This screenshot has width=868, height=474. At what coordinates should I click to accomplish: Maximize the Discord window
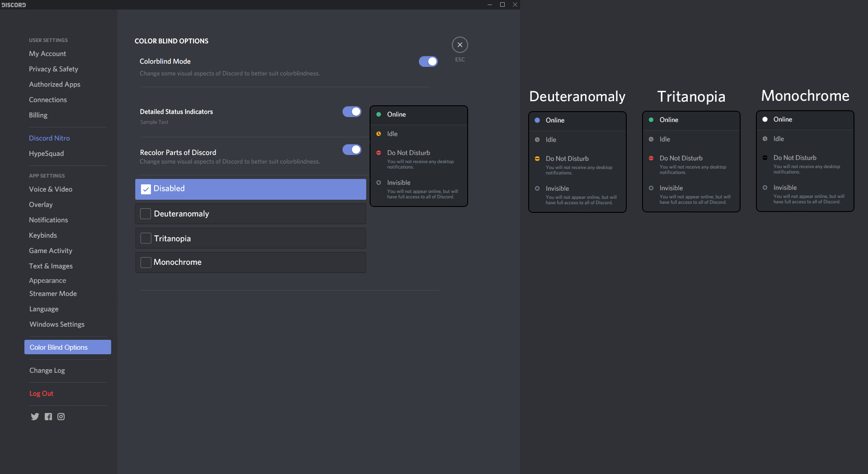[x=502, y=5]
